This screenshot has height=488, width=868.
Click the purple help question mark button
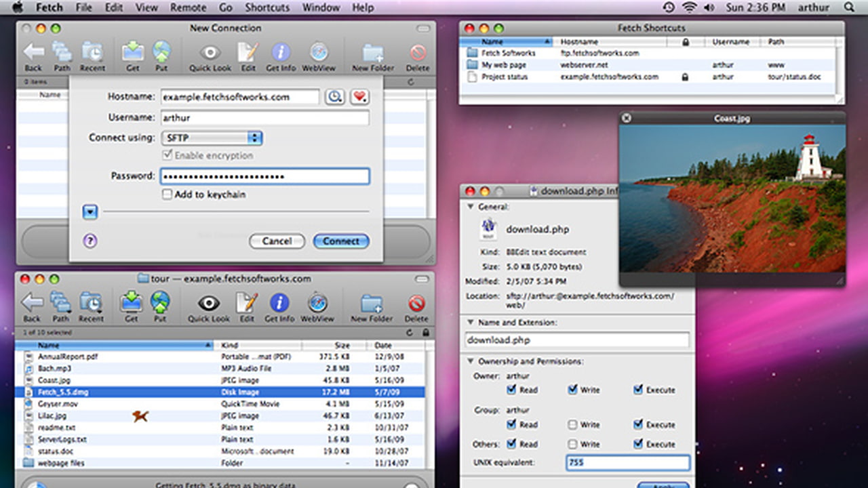click(90, 241)
